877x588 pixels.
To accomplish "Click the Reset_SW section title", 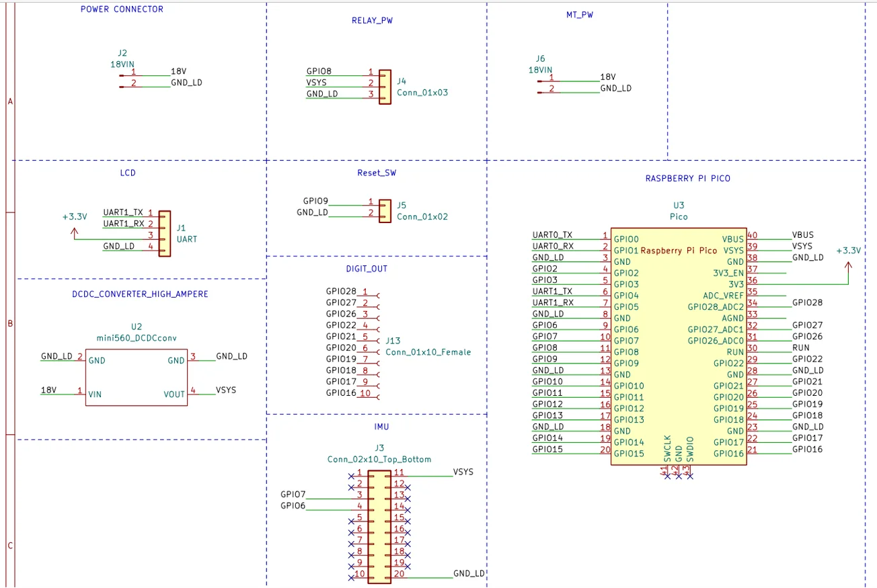I will pos(377,173).
